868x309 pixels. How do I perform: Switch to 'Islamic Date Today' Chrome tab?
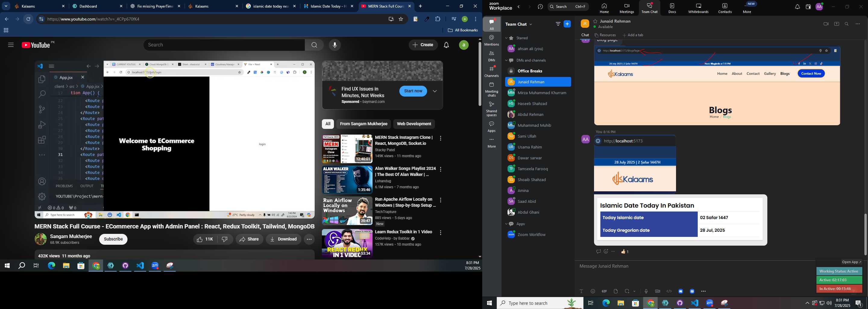pyautogui.click(x=328, y=6)
